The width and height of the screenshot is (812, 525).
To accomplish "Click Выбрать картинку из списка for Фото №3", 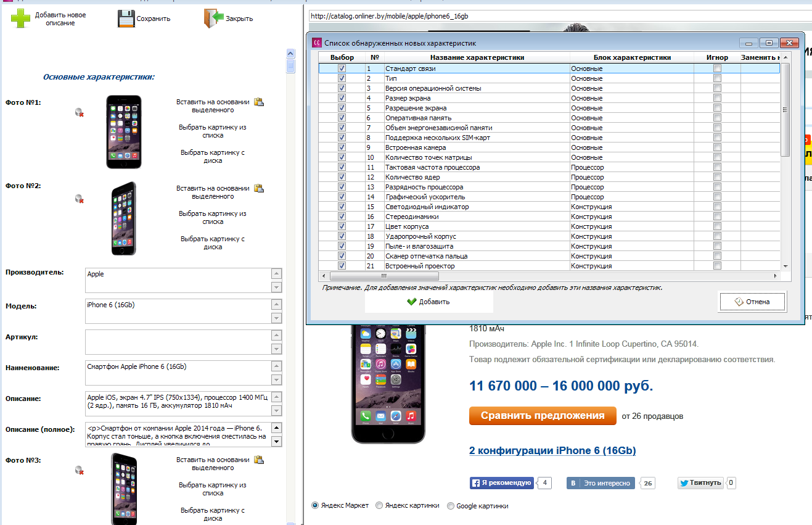I will coord(213,489).
